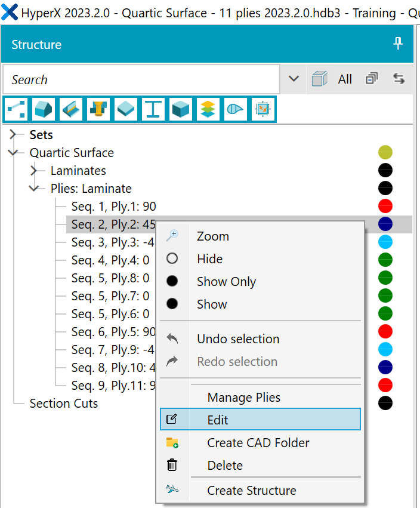Screen dimensions: 420x508
Task: Select the stiffened panel filter icon
Action: click(x=71, y=109)
